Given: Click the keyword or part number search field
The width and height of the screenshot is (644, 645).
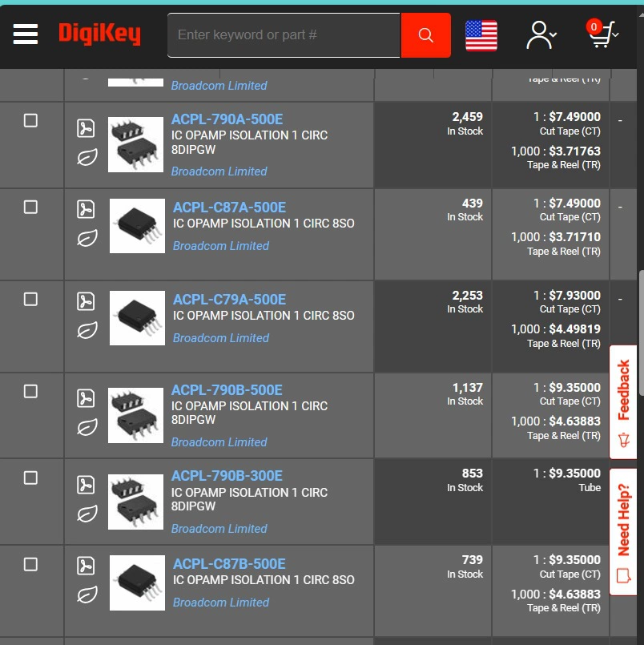Looking at the screenshot, I should (x=284, y=35).
